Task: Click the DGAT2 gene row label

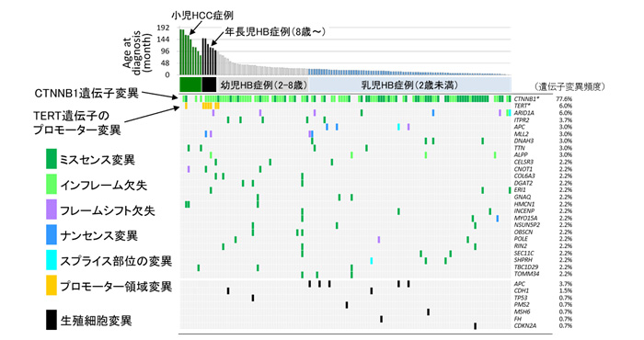Action: [x=523, y=183]
